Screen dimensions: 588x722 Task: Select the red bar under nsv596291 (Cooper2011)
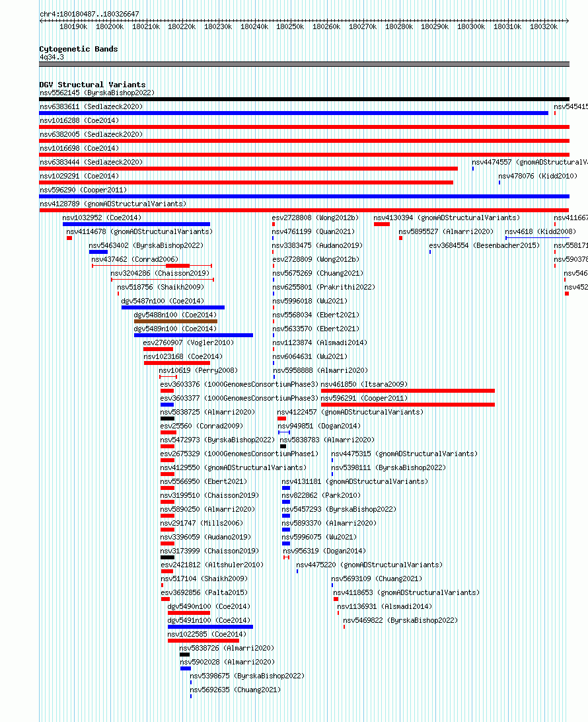[x=408, y=405]
